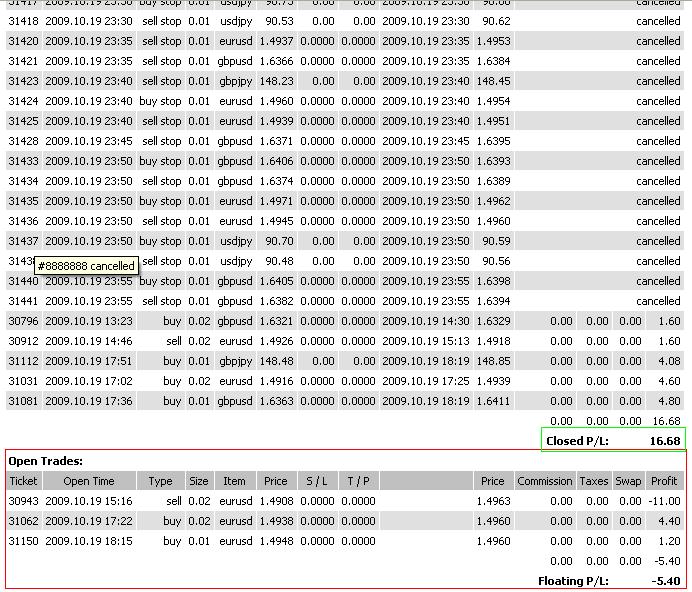The image size is (692, 592).
Task: Click the Floating P/L value -5.40
Action: pyautogui.click(x=666, y=581)
